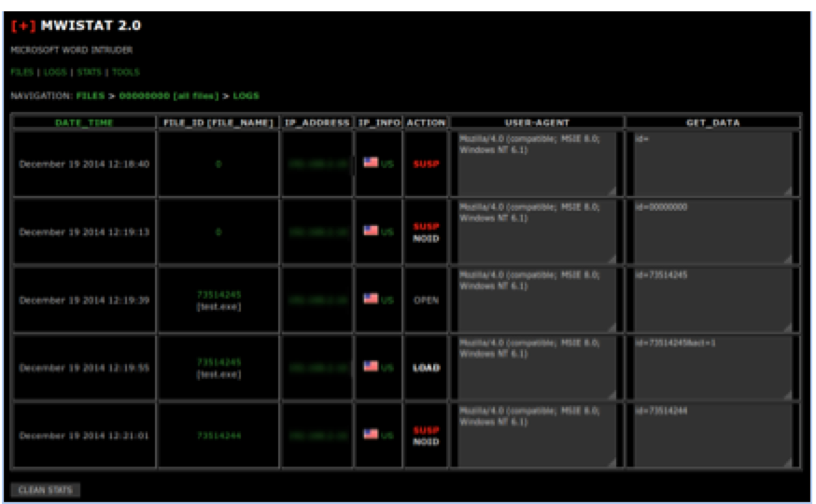
Task: Open the FILES menu link
Action: (21, 72)
